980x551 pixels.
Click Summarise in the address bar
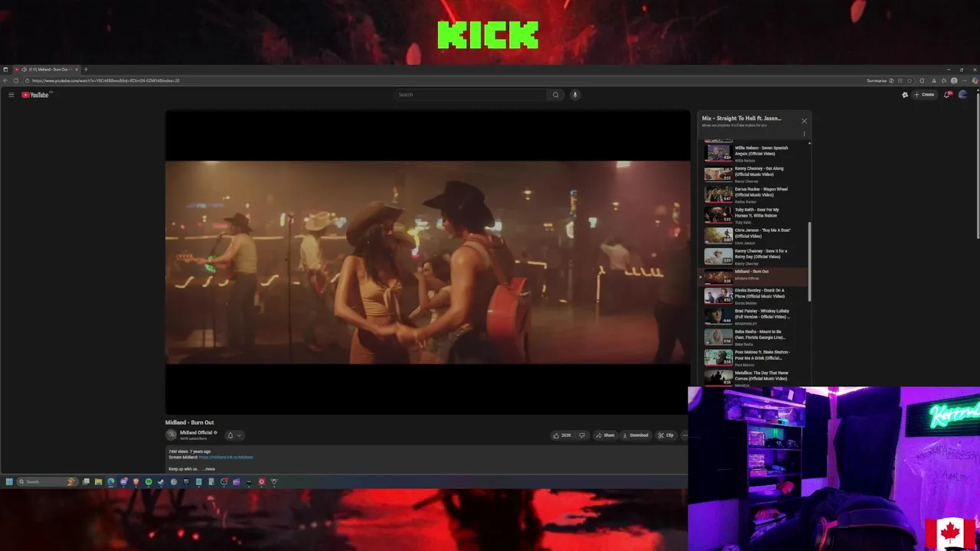(877, 80)
